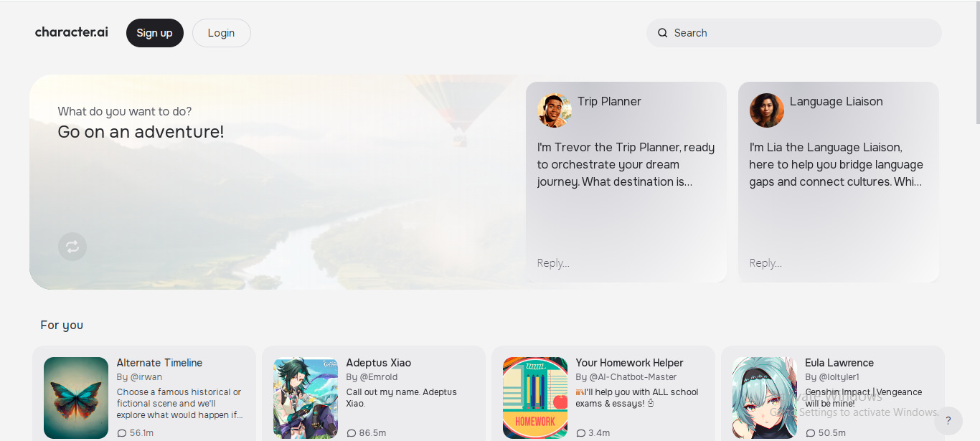Click author By @loltyler1
The height and width of the screenshot is (441, 980).
[x=832, y=377]
